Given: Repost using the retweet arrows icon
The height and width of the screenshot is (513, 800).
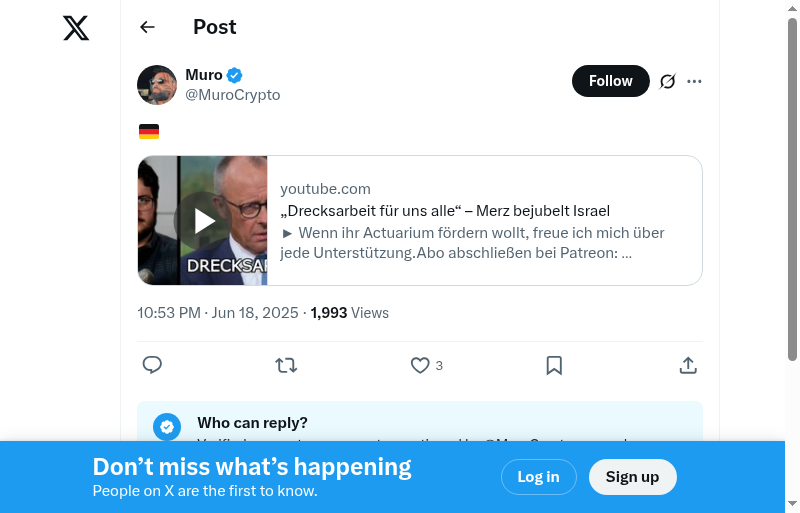Looking at the screenshot, I should [286, 365].
